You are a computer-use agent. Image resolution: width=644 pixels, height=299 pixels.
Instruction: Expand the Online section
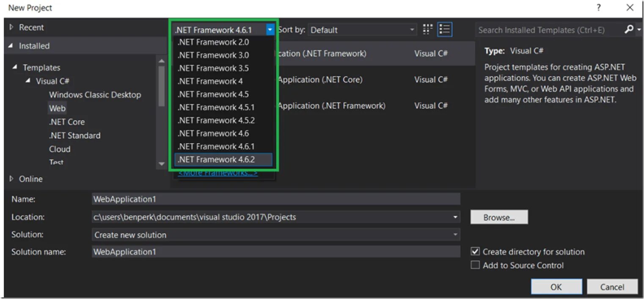[x=11, y=179]
